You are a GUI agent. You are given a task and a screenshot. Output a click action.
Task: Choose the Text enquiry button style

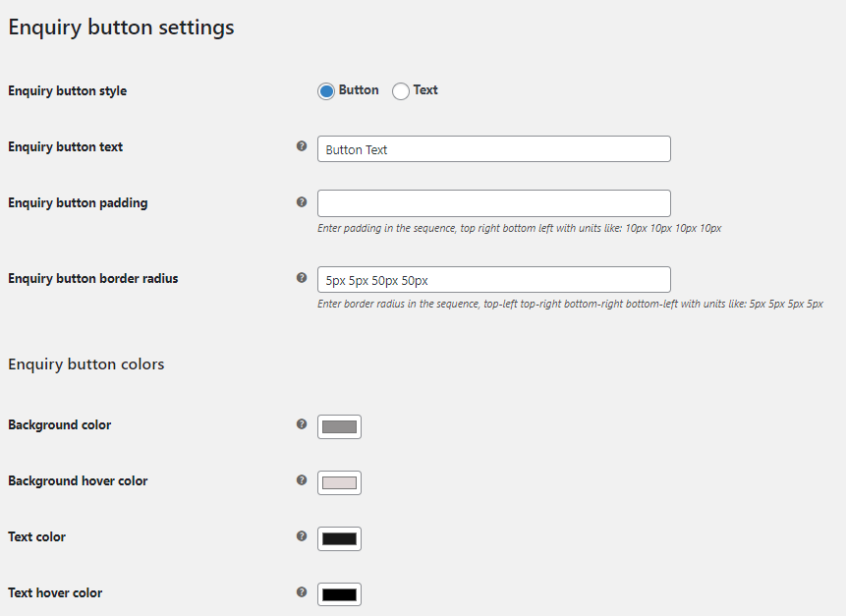tap(401, 90)
